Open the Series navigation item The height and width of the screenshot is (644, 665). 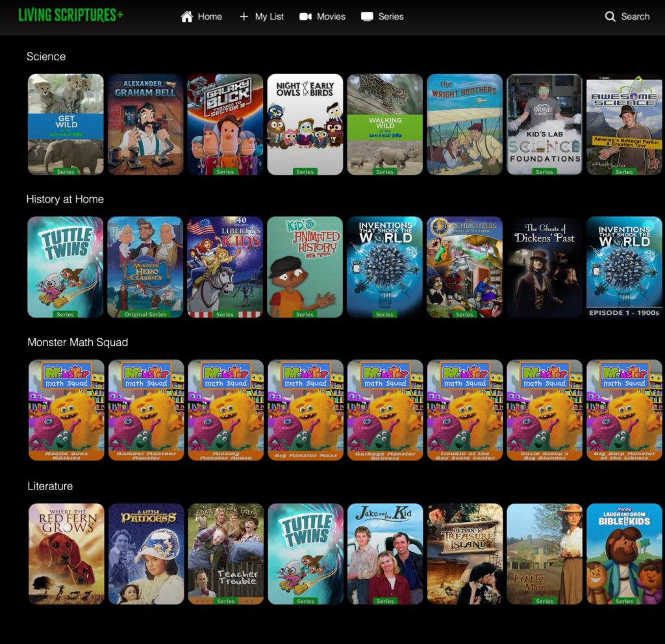(382, 16)
